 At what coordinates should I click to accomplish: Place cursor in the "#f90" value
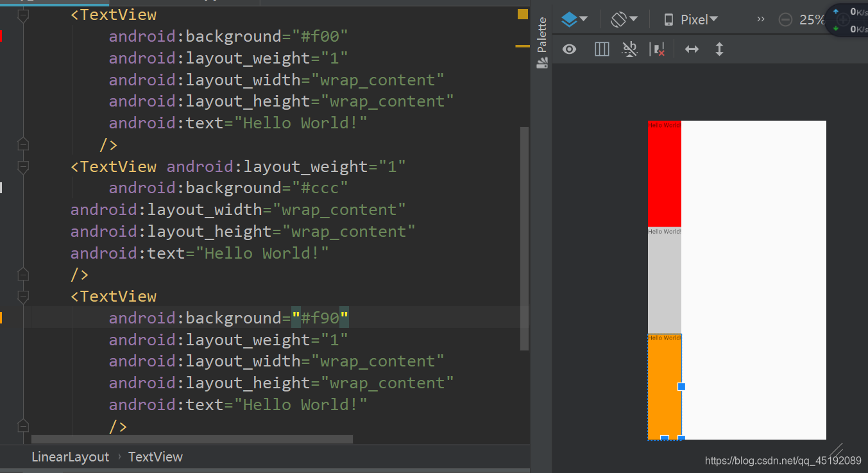click(319, 318)
